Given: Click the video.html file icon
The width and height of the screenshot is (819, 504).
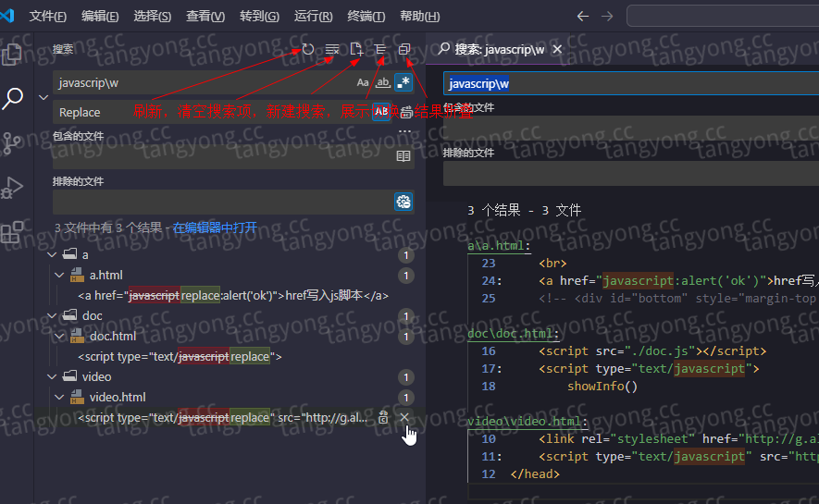Looking at the screenshot, I should coord(78,397).
